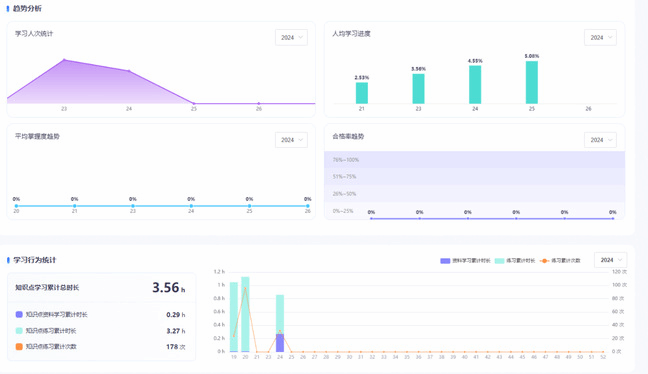
Task: Open the 2024 dropdown in 学习行为统计
Action: pyautogui.click(x=610, y=260)
